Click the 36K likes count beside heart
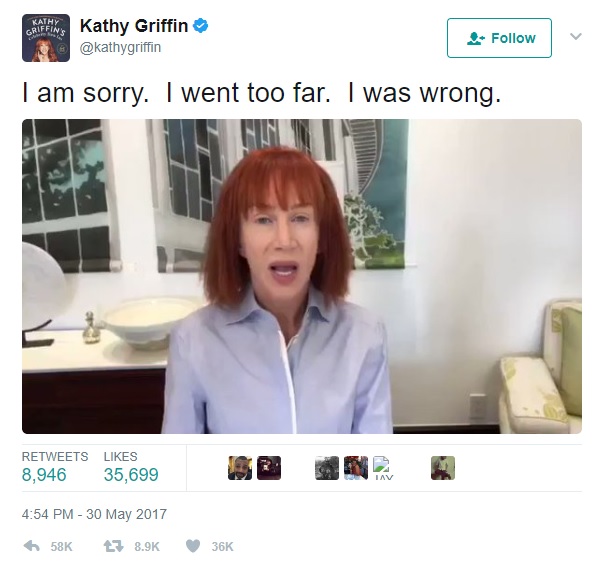 (222, 546)
